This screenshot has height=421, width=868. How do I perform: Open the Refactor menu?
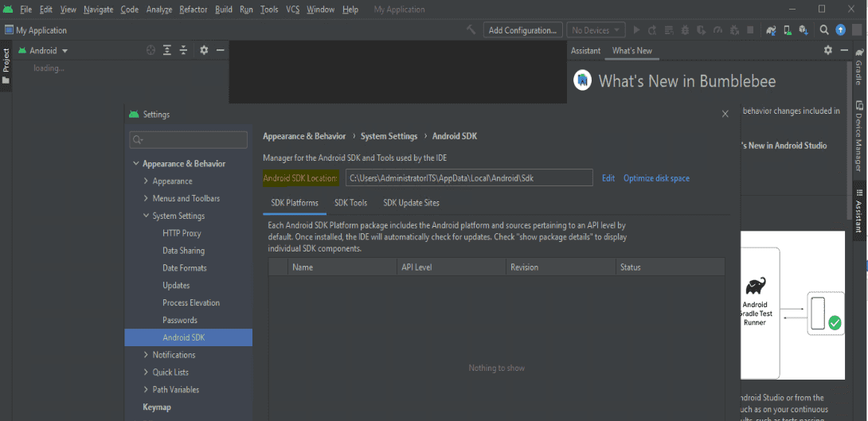coord(194,10)
